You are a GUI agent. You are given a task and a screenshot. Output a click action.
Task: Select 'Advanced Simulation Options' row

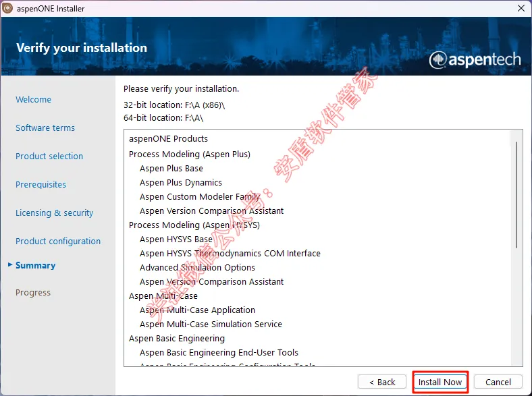point(197,268)
